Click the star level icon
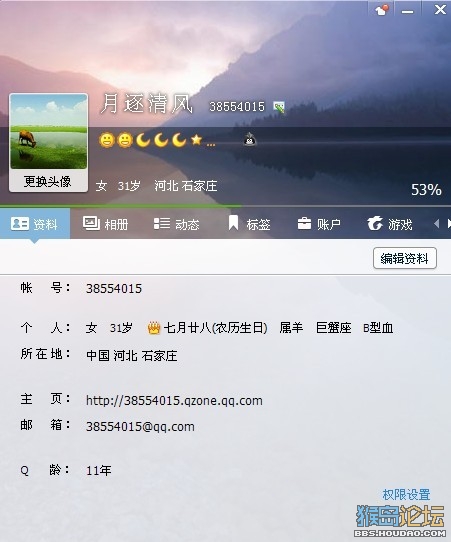451x542 pixels. click(x=196, y=140)
